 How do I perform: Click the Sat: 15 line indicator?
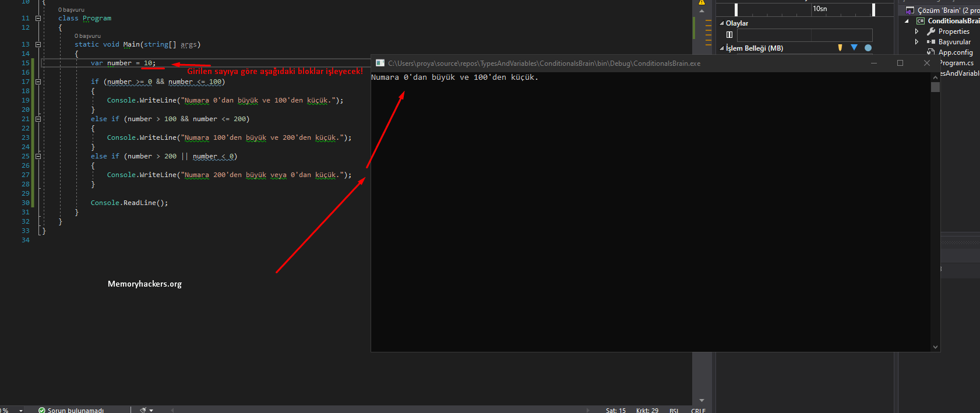pos(616,410)
